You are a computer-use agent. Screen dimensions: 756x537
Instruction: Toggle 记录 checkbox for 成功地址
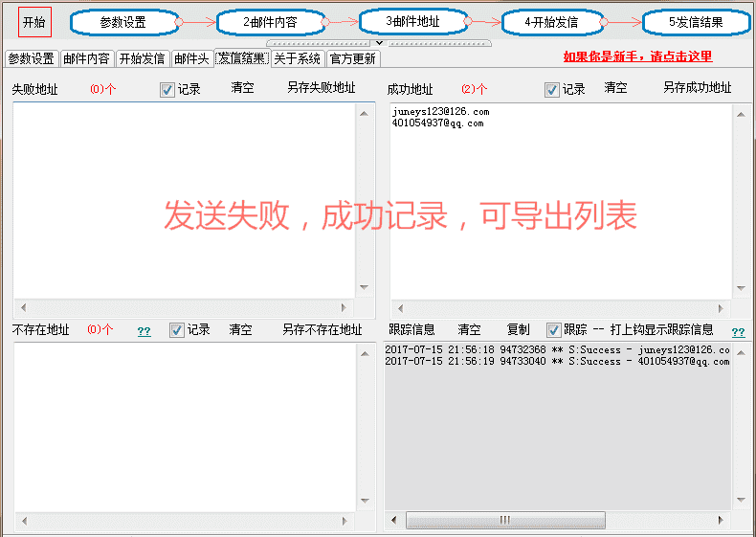[552, 90]
